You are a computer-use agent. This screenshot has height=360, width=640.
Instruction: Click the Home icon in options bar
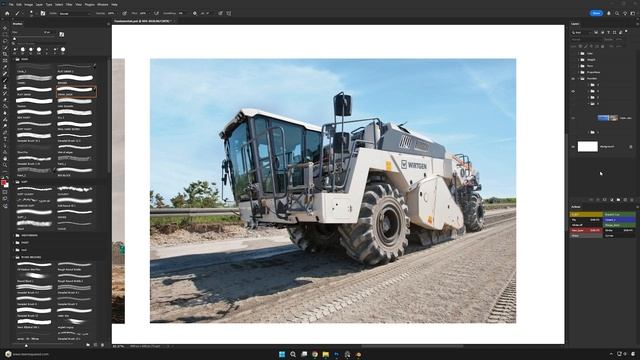coord(7,13)
